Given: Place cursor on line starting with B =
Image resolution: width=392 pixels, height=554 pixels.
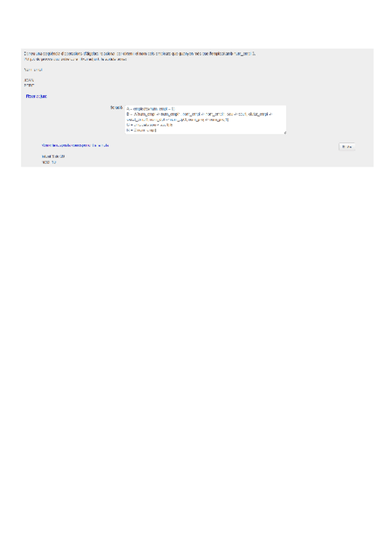Looking at the screenshot, I should click(199, 114).
